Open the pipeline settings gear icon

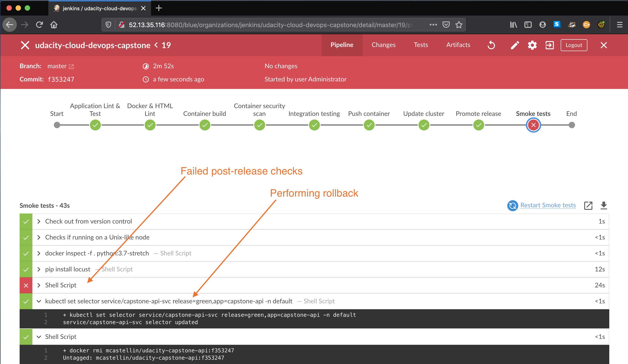coord(532,45)
